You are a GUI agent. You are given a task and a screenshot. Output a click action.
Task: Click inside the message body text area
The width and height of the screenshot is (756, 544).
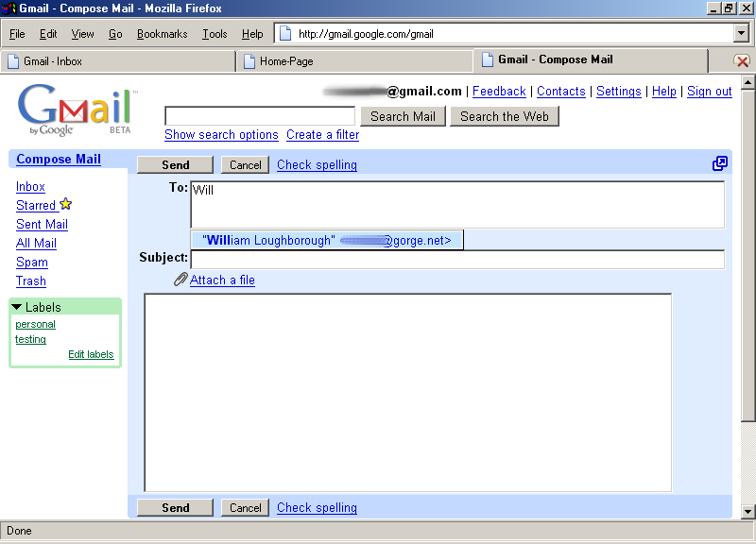pyautogui.click(x=407, y=392)
